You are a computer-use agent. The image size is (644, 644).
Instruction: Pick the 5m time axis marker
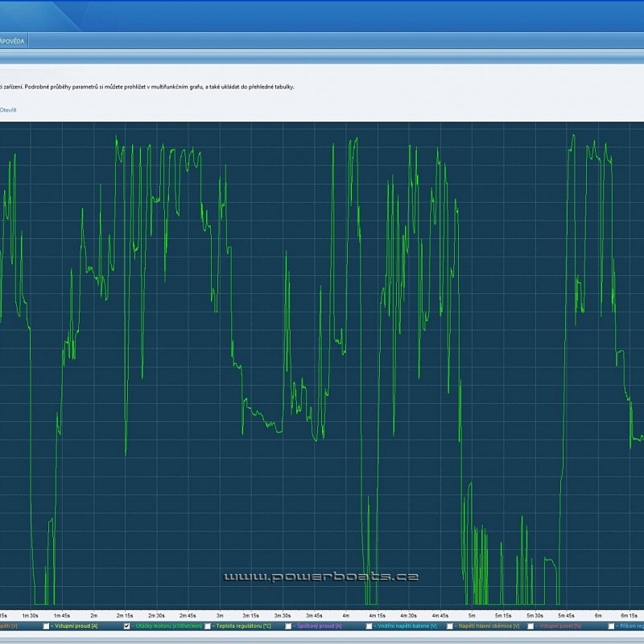click(x=472, y=614)
